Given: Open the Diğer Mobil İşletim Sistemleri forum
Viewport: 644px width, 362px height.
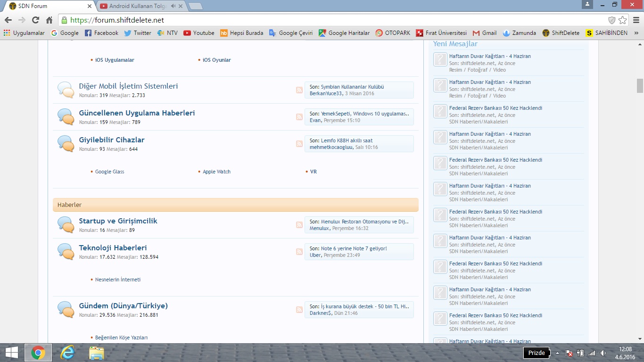Looking at the screenshot, I should (x=128, y=86).
